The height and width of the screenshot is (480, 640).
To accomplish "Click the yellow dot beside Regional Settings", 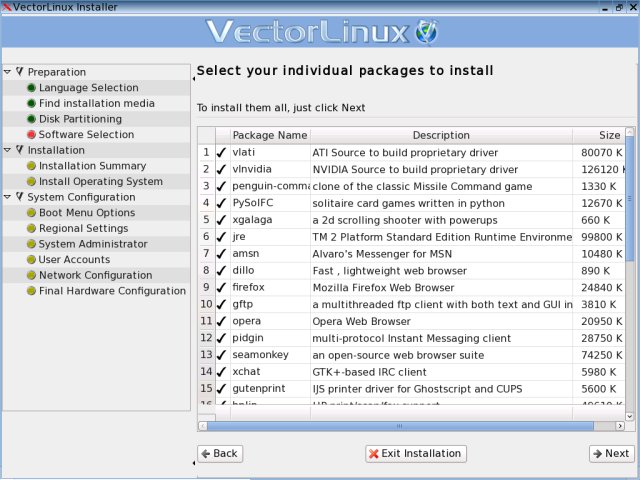I will click(31, 228).
